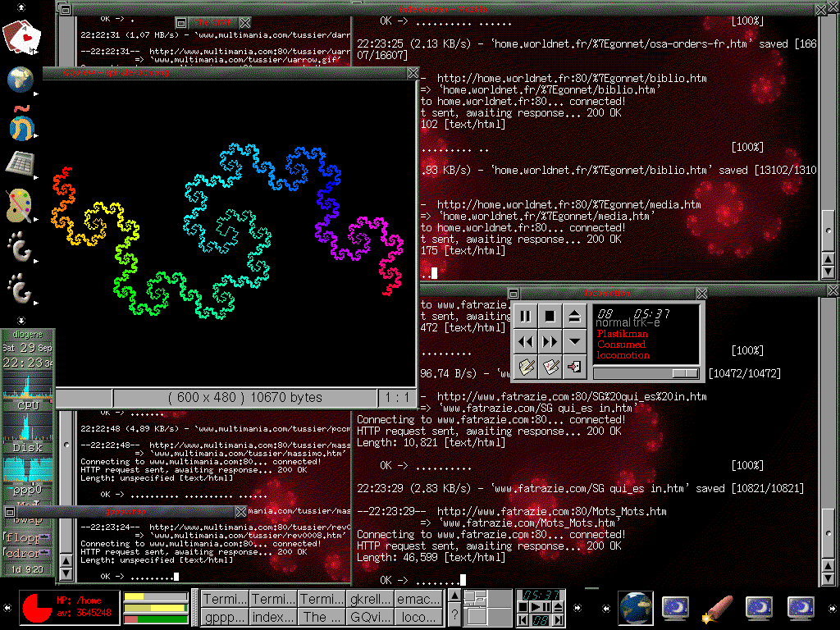Screen dimensions: 840x630
Task: Skip to the previous track
Action: coord(526,341)
